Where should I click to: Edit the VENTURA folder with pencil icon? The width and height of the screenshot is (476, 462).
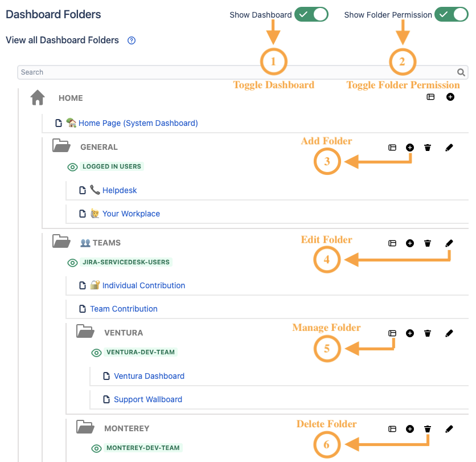click(x=449, y=333)
